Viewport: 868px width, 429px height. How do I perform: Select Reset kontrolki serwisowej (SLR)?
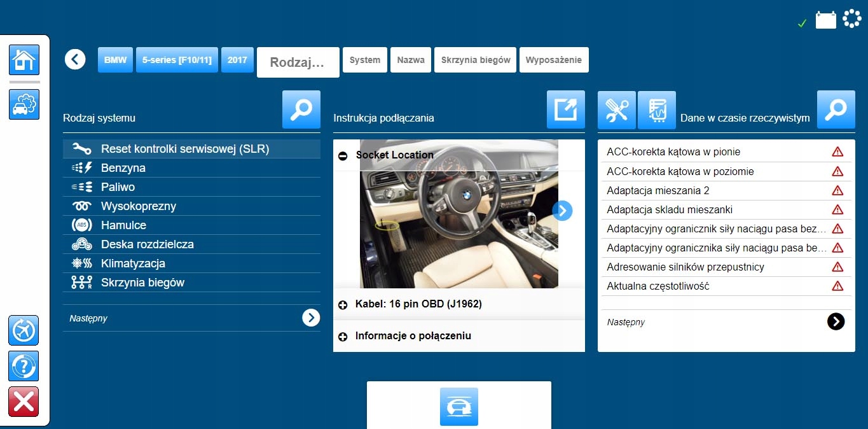(184, 149)
